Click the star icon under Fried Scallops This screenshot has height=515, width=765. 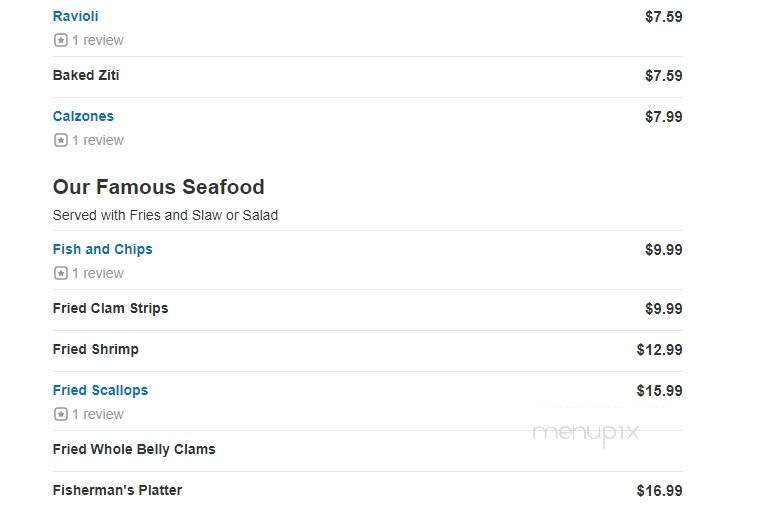coord(60,415)
